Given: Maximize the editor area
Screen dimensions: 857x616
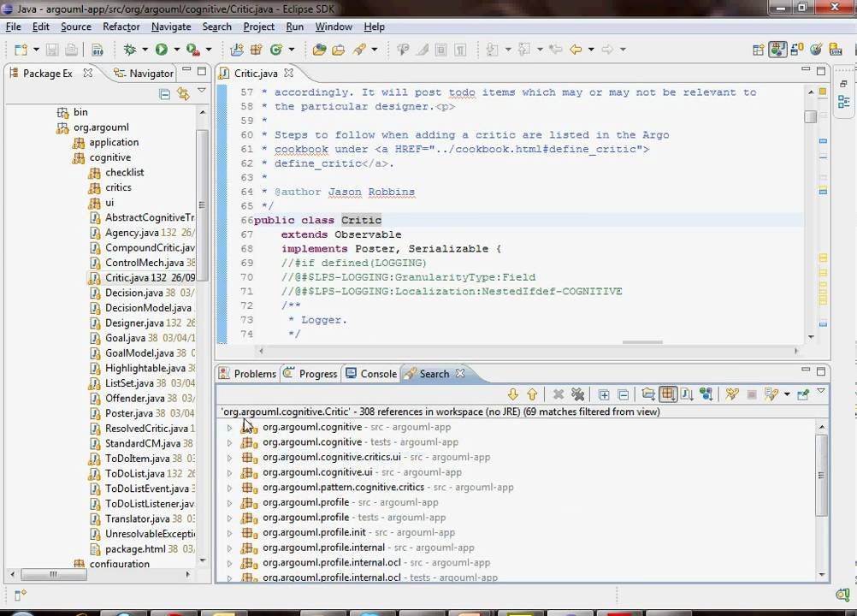Looking at the screenshot, I should click(x=821, y=70).
